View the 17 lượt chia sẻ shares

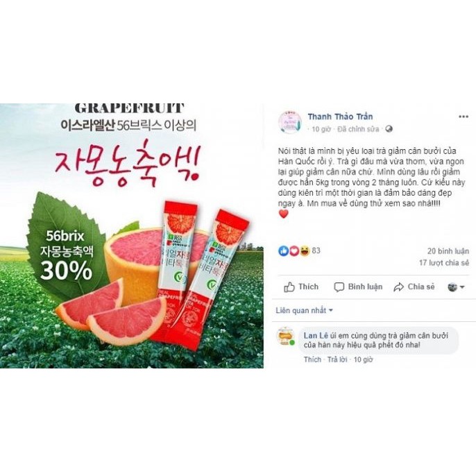coord(444,262)
